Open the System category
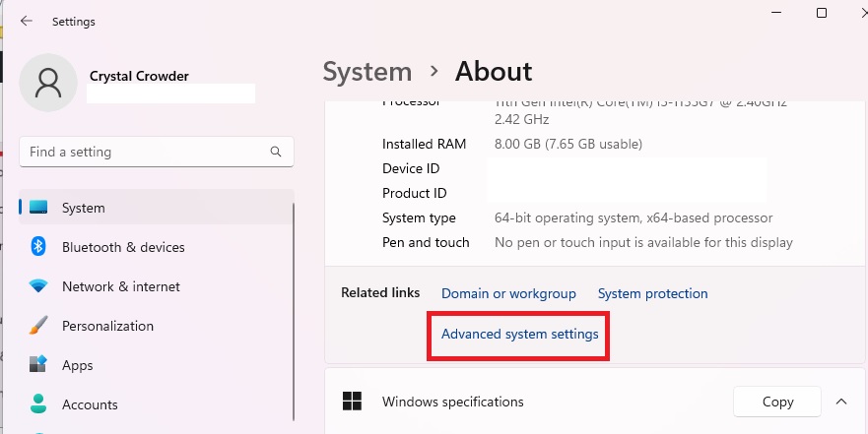868x434 pixels. (157, 208)
